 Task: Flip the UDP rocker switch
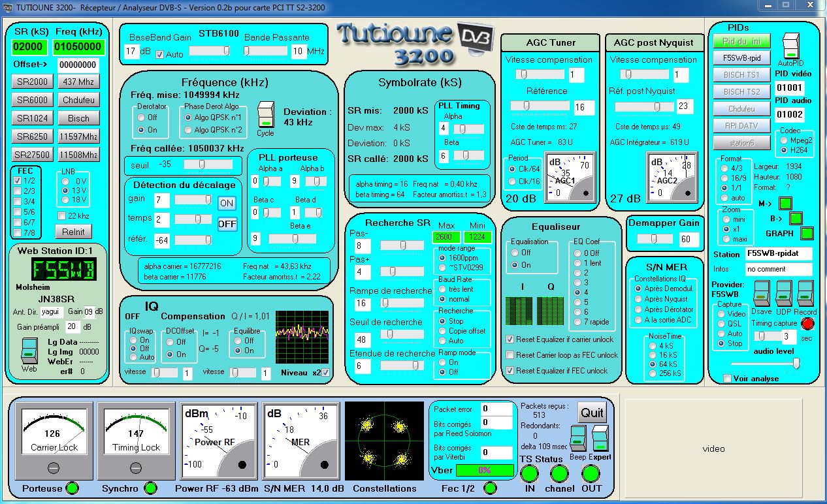783,294
